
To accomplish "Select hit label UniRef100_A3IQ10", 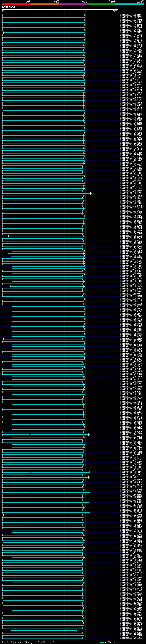I will point(131,487).
